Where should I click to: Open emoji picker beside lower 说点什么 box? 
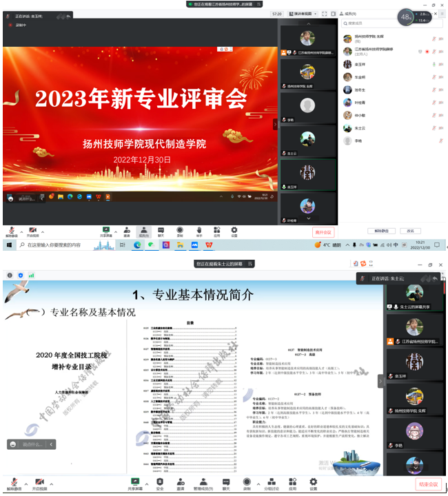pos(13,444)
